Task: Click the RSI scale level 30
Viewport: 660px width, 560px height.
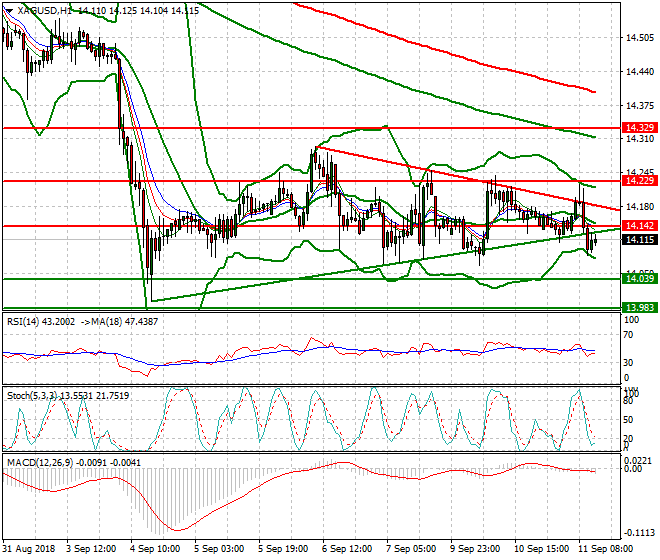Action: (x=628, y=363)
